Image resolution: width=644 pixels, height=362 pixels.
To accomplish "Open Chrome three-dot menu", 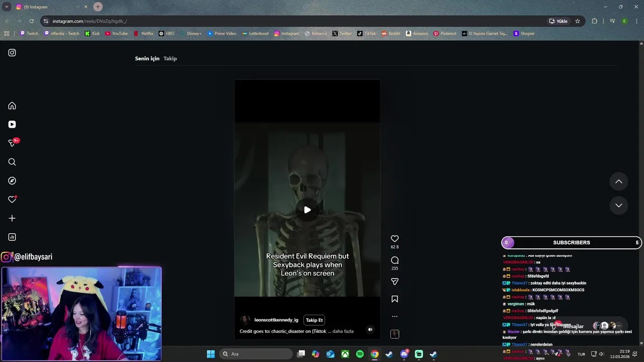I will coord(636,21).
